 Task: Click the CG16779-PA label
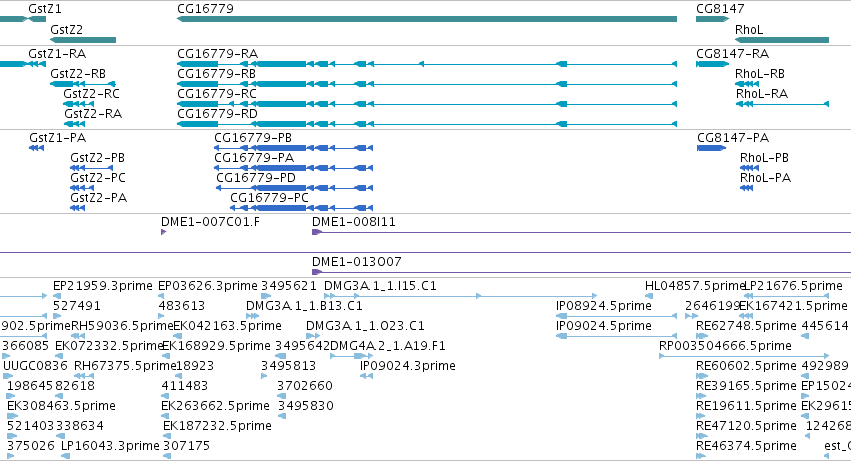coord(254,157)
